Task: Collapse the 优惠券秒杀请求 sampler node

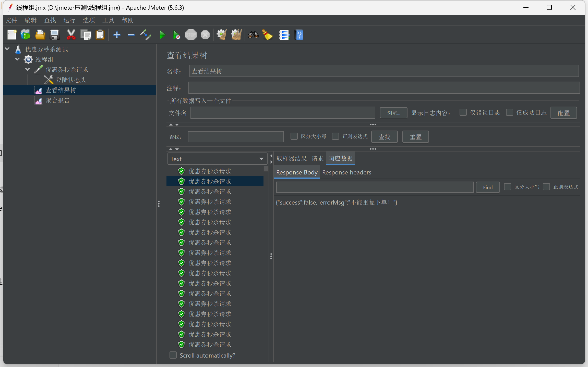Action: (x=28, y=69)
